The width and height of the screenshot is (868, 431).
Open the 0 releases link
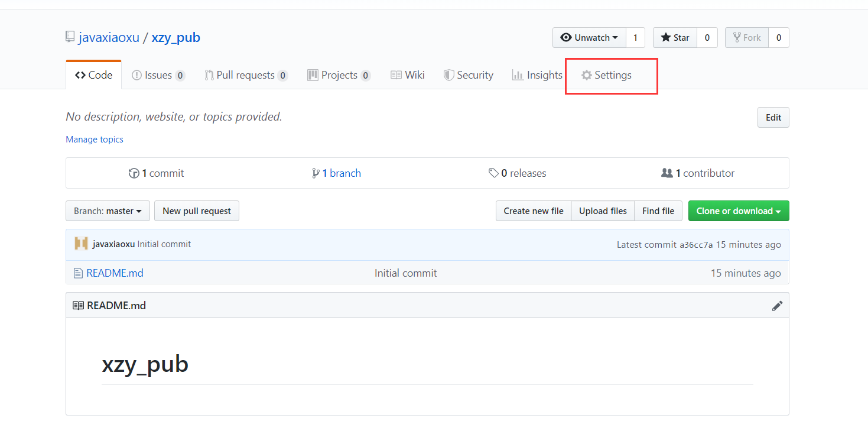click(517, 173)
